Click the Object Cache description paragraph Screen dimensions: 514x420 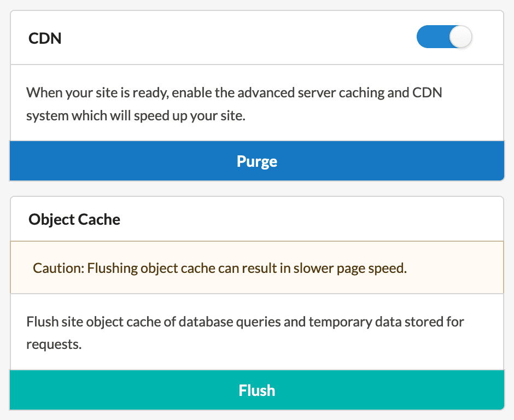pos(245,332)
